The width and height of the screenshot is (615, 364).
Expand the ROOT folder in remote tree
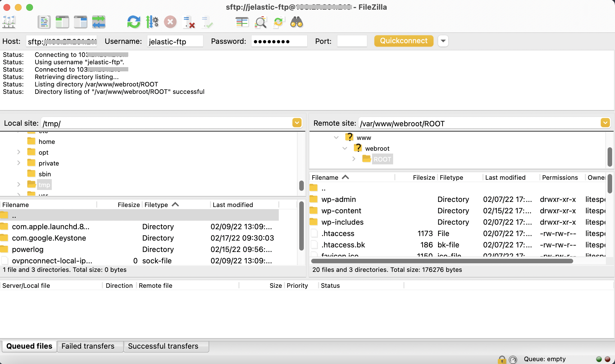click(x=354, y=159)
